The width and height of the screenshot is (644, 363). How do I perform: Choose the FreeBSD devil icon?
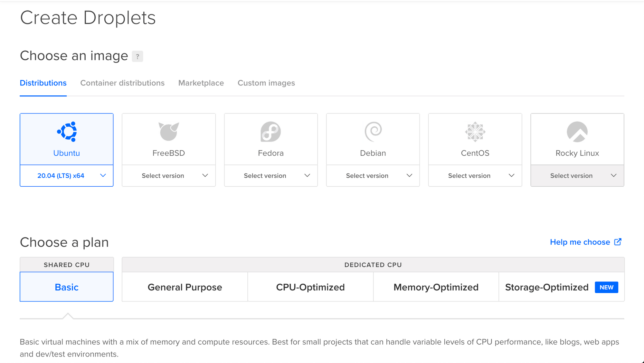pyautogui.click(x=169, y=132)
